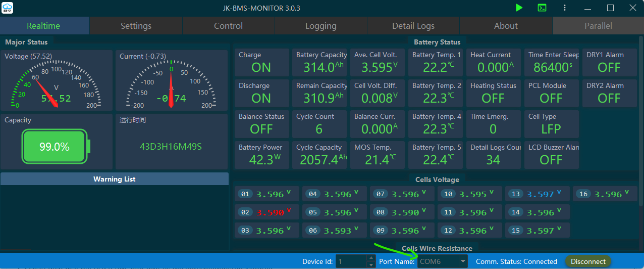Click the Cell Type LFP tile
Image resolution: width=644 pixels, height=269 pixels.
coord(552,124)
